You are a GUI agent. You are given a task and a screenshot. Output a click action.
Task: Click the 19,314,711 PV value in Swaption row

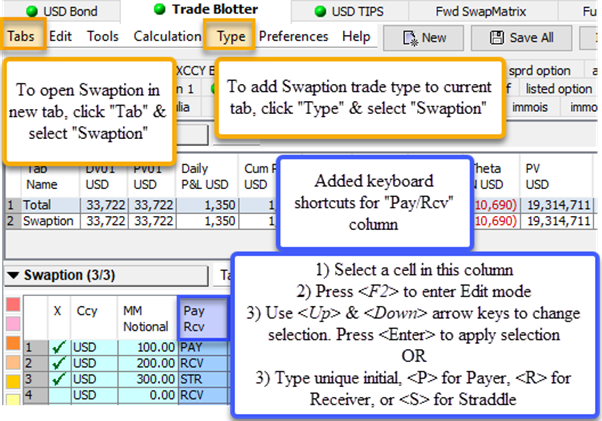(x=557, y=221)
